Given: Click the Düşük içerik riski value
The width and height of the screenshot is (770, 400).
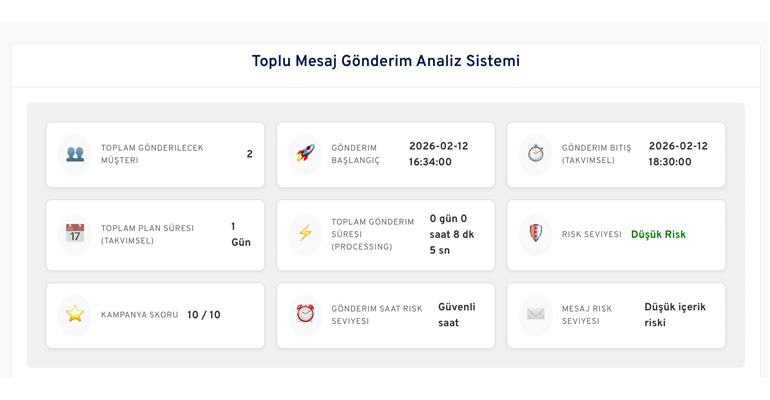Looking at the screenshot, I should pyautogui.click(x=675, y=315).
